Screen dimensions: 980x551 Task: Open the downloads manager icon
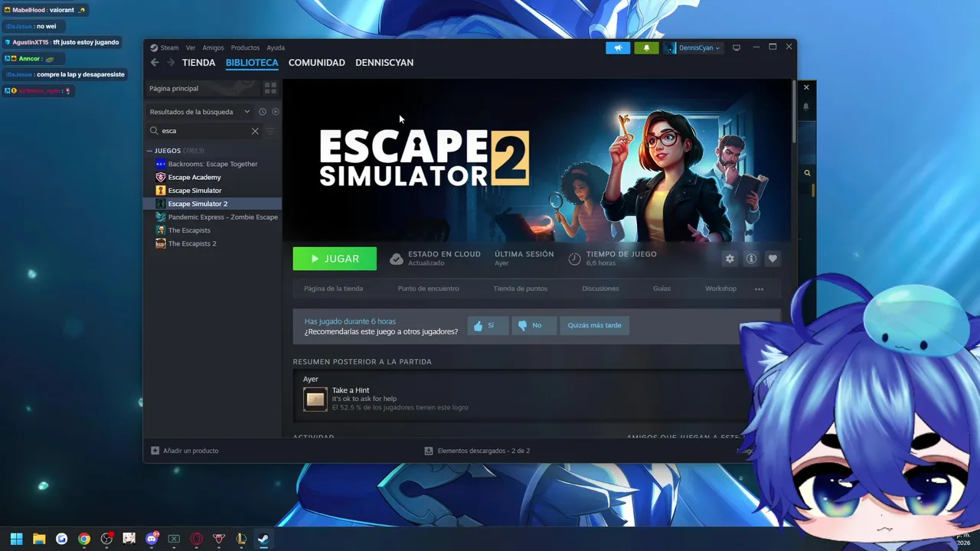[429, 451]
